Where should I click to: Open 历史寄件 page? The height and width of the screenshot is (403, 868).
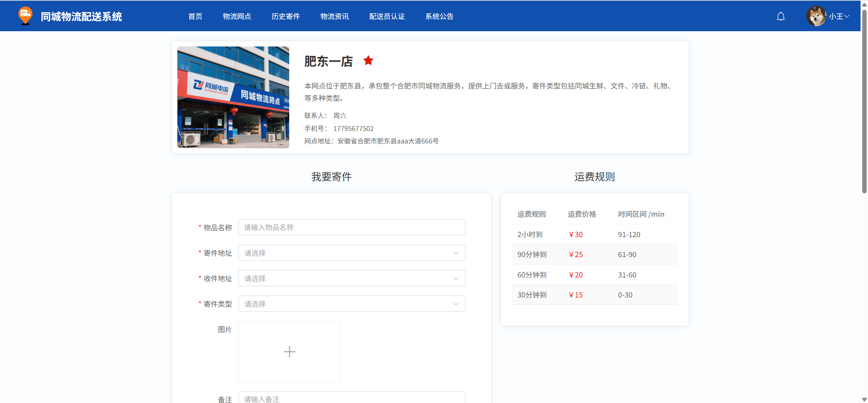[x=285, y=16]
